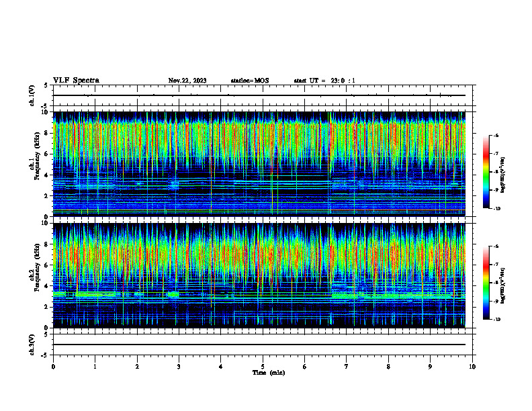Click the ch.1 colorbar 'log(PSD)(V²/Hz)' label
Viewport: 532px width, 411px height.
[x=503, y=175]
